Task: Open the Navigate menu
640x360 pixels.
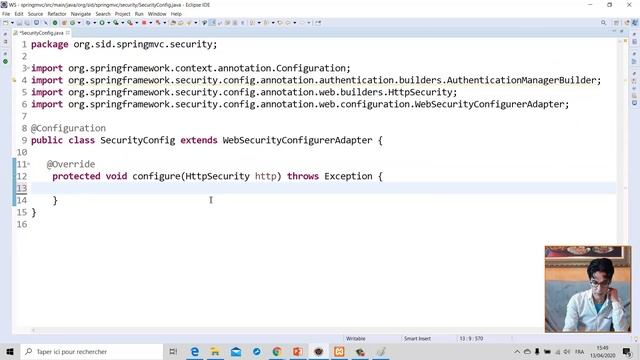Action: coord(81,14)
